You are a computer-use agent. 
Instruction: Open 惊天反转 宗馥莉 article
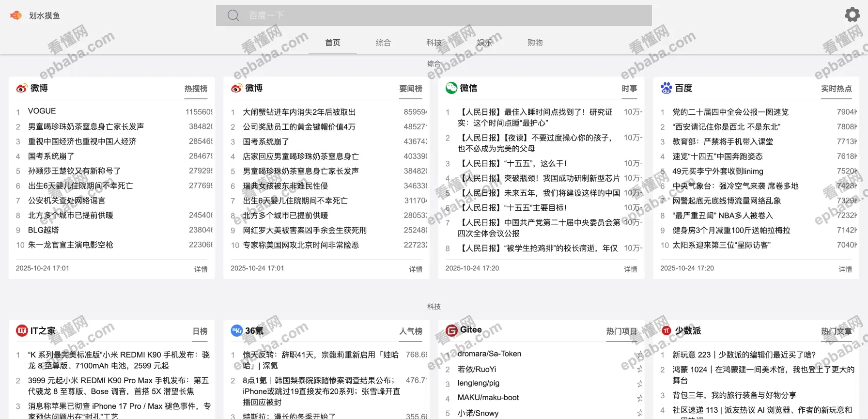point(321,360)
